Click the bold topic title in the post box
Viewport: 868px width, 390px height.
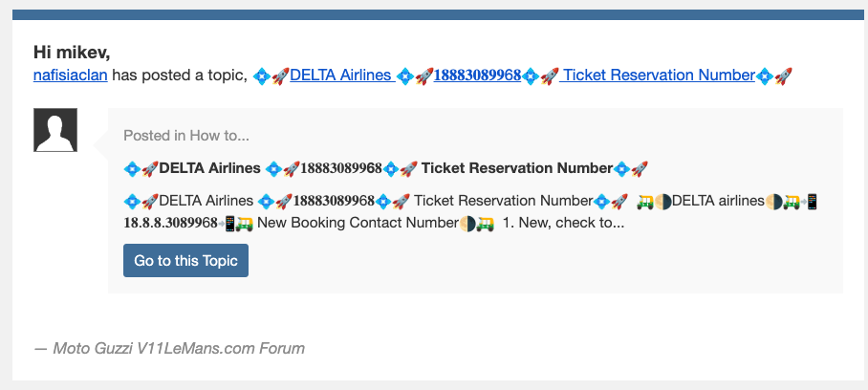click(387, 168)
